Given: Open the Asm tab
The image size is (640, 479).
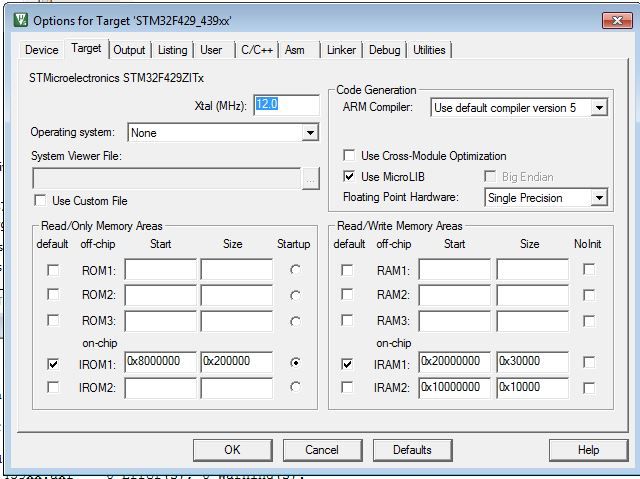Looking at the screenshot, I should click(295, 50).
